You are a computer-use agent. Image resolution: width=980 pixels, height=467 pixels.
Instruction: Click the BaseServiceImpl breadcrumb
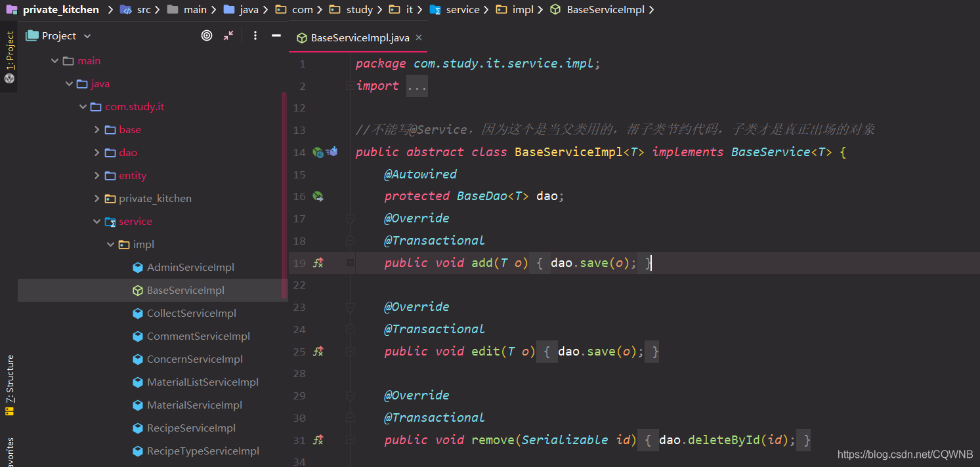click(598, 10)
